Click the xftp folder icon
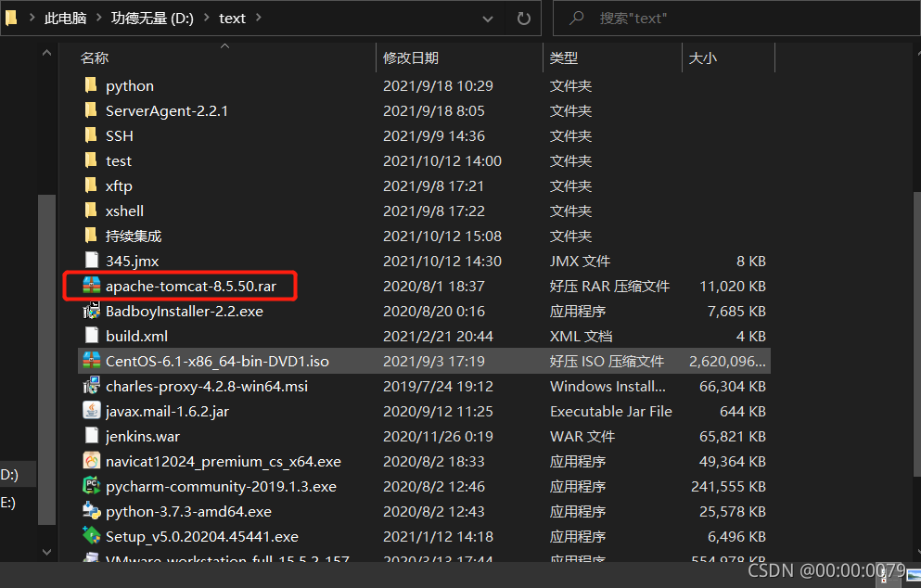The image size is (921, 588). 91,185
